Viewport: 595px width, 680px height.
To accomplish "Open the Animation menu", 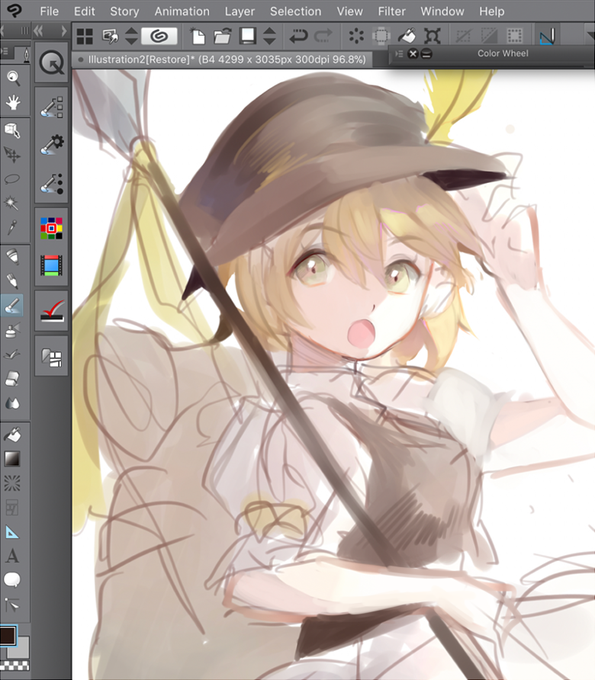I will (x=182, y=11).
